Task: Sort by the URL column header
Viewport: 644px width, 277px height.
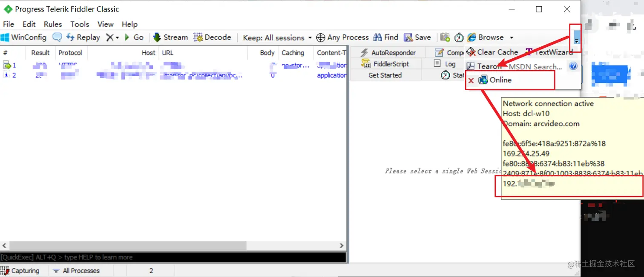Action: click(x=203, y=53)
